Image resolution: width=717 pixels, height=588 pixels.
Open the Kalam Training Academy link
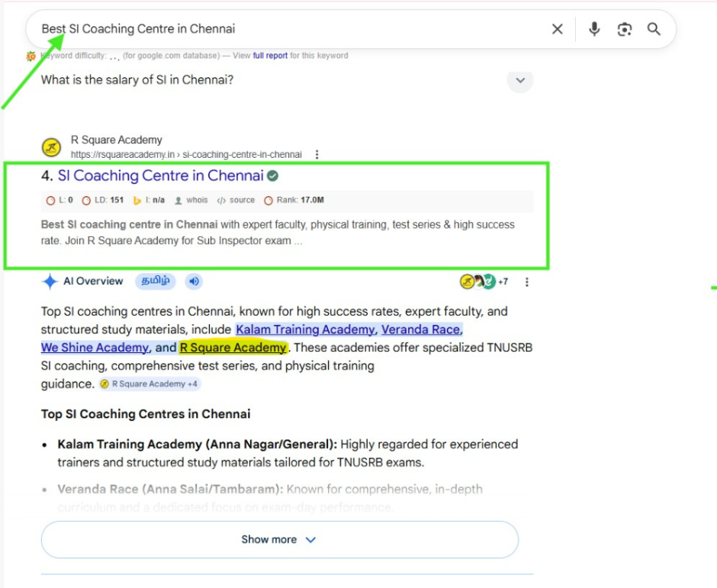tap(305, 329)
